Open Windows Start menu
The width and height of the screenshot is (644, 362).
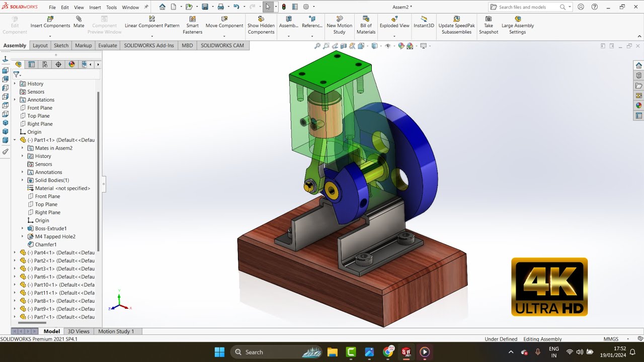(219, 352)
